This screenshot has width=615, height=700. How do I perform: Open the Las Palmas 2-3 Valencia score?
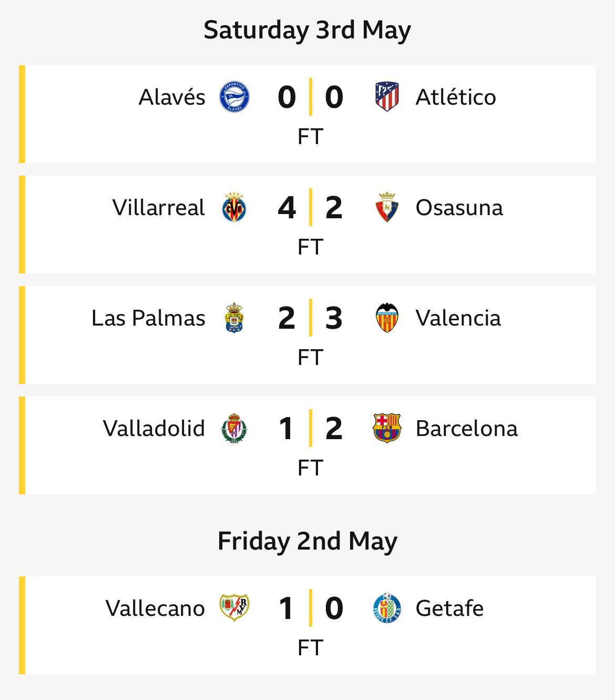pos(311,318)
